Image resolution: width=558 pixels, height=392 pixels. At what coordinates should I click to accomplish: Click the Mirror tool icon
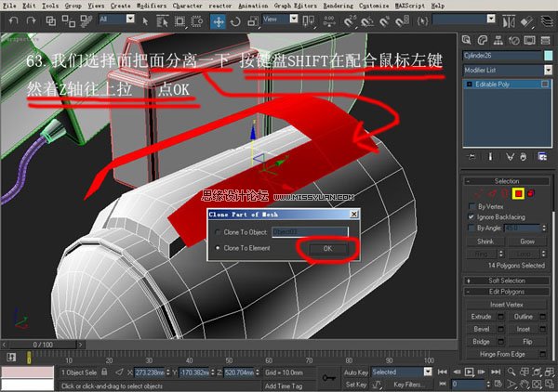[509, 22]
